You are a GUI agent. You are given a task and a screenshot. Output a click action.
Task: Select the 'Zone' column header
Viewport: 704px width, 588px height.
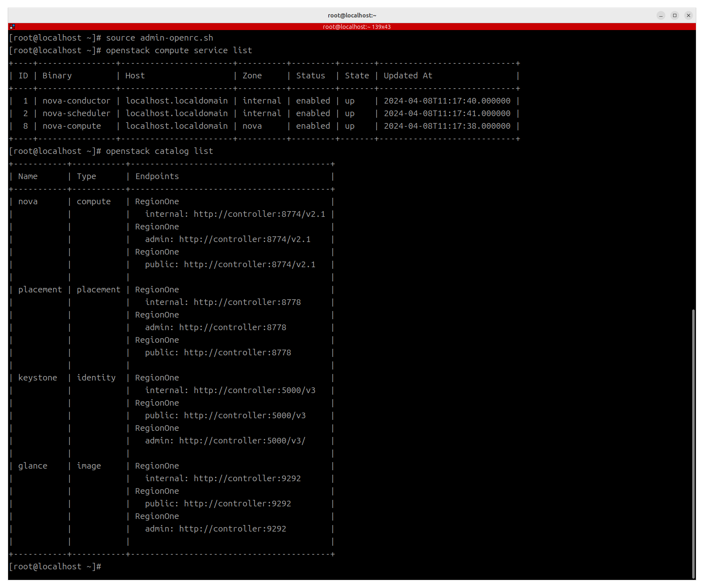click(x=252, y=76)
